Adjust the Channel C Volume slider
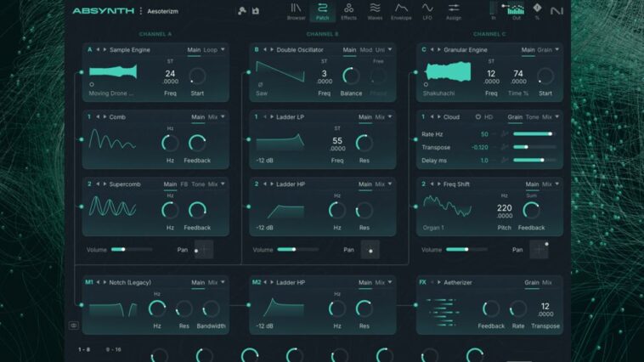Viewport: 644px width, 362px height. point(466,250)
